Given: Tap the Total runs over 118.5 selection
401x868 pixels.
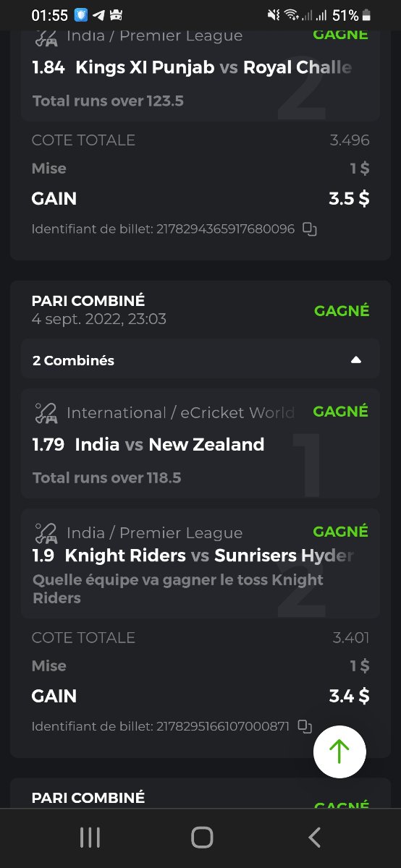Looking at the screenshot, I should click(107, 477).
